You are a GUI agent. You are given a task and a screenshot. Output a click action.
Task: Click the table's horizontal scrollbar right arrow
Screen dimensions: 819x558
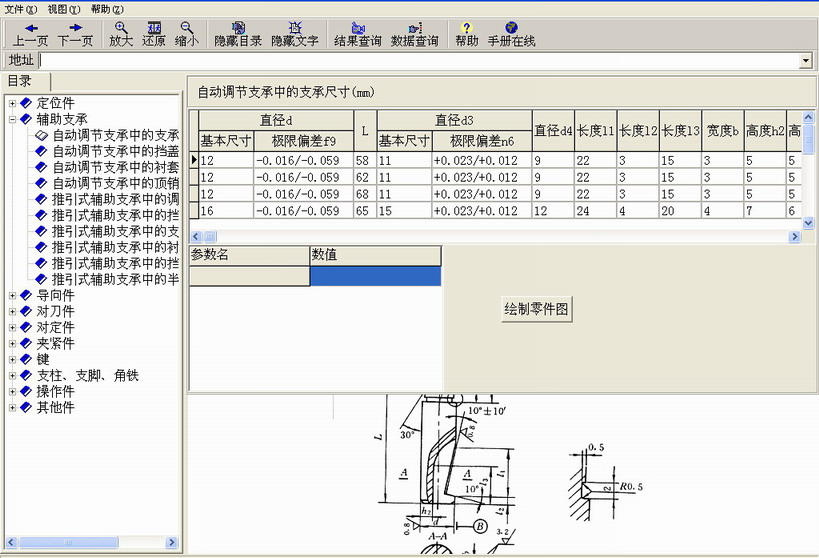pyautogui.click(x=794, y=237)
